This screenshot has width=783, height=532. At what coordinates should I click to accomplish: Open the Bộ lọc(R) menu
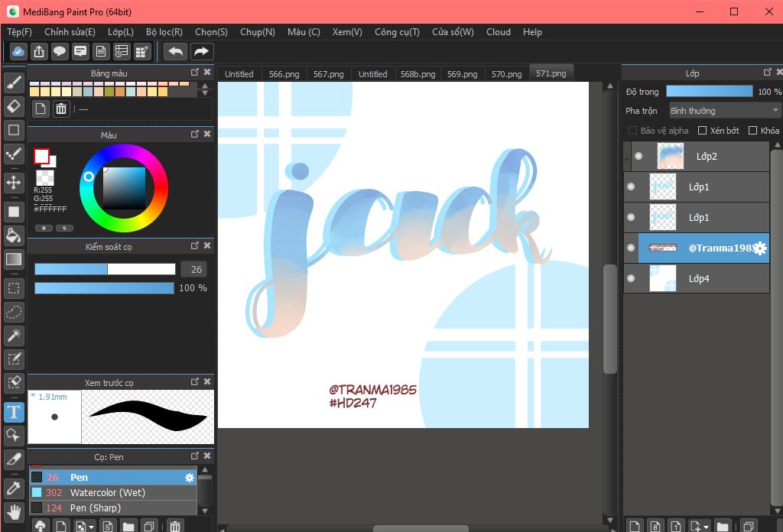(164, 32)
